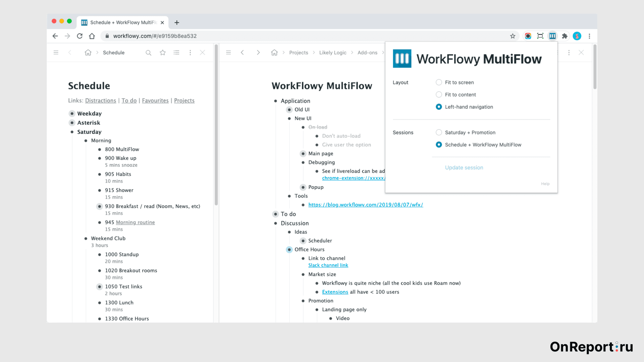
Task: Click home icon in MultiFlow pane breadcrumb
Action: click(x=274, y=53)
